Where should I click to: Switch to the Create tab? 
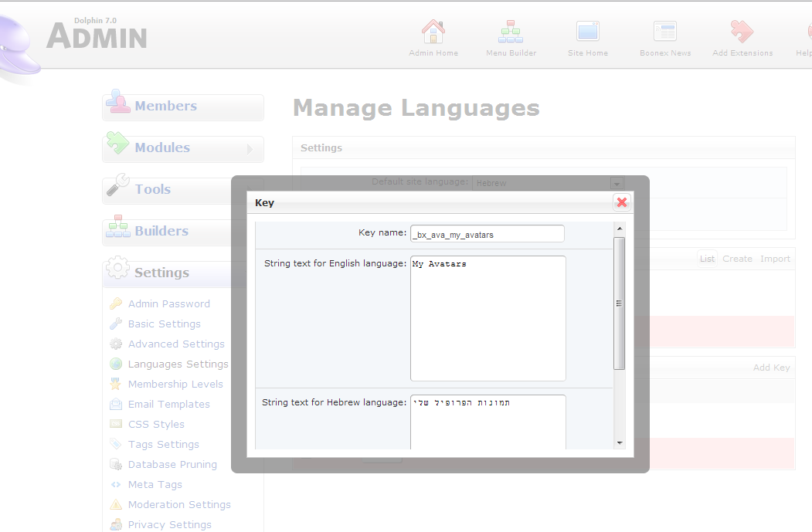coord(737,259)
